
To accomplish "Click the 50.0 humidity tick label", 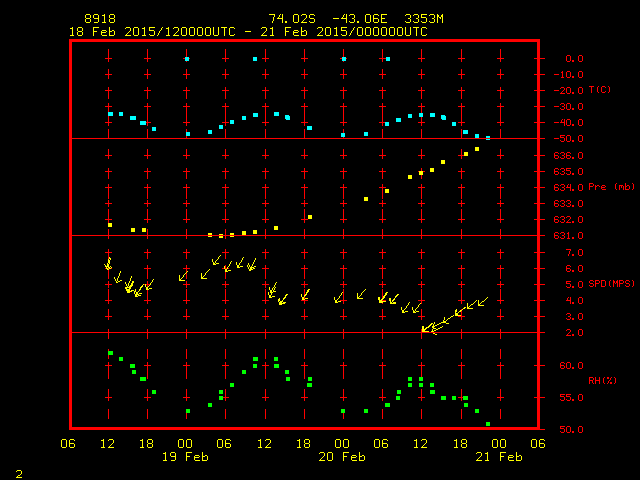I will [x=571, y=429].
